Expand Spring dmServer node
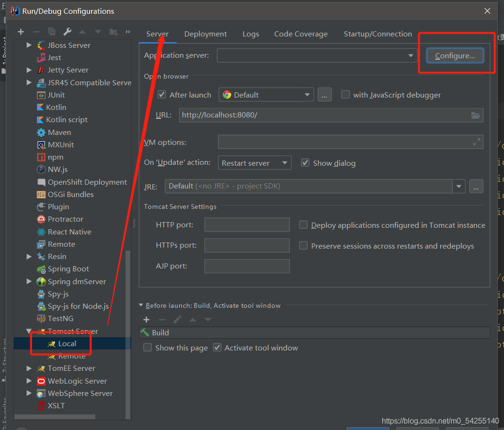 (x=29, y=281)
